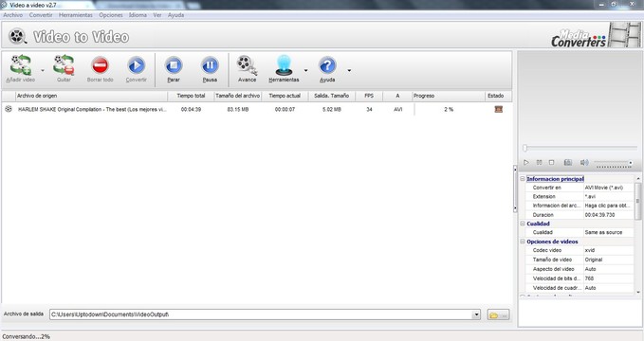Image resolution: width=644 pixels, height=341 pixels.
Task: Click the FPS column header
Action: [369, 96]
